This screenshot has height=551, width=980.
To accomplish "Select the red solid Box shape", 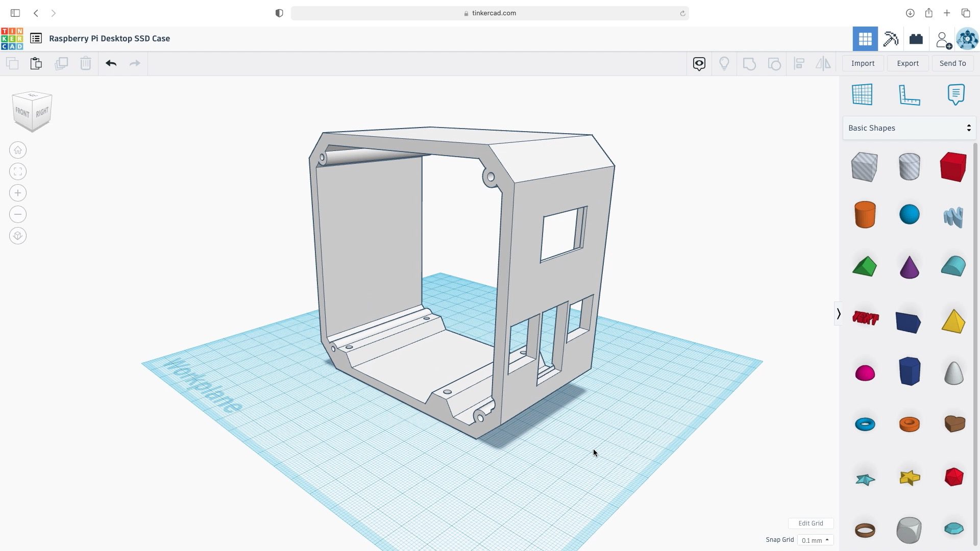I will [x=953, y=166].
